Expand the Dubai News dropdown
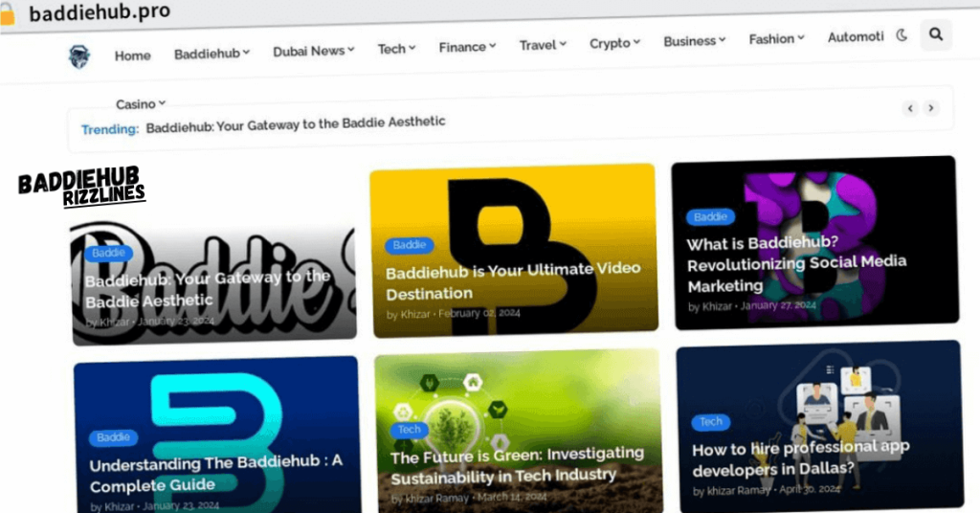Screen dimensions: 980x513 tap(313, 51)
